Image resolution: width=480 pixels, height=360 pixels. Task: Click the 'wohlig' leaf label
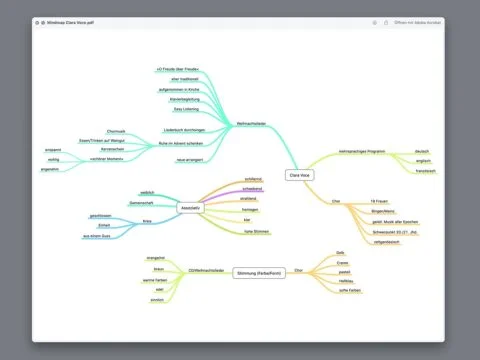(53, 160)
